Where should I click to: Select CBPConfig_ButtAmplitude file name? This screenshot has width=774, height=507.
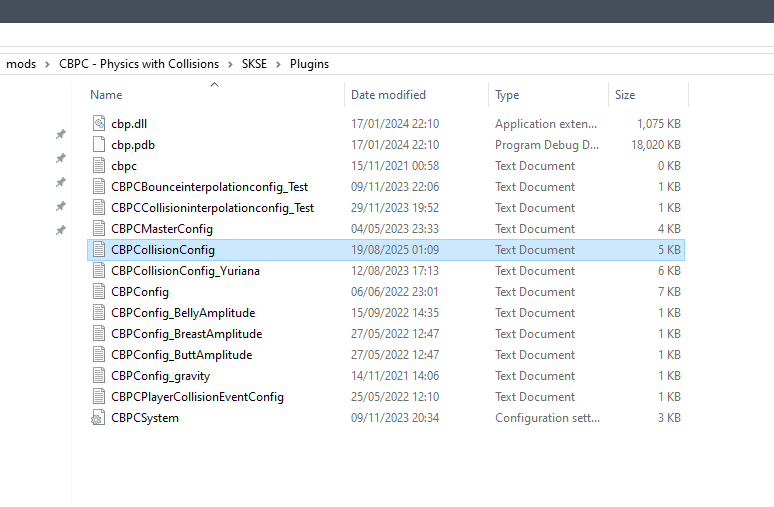[182, 354]
